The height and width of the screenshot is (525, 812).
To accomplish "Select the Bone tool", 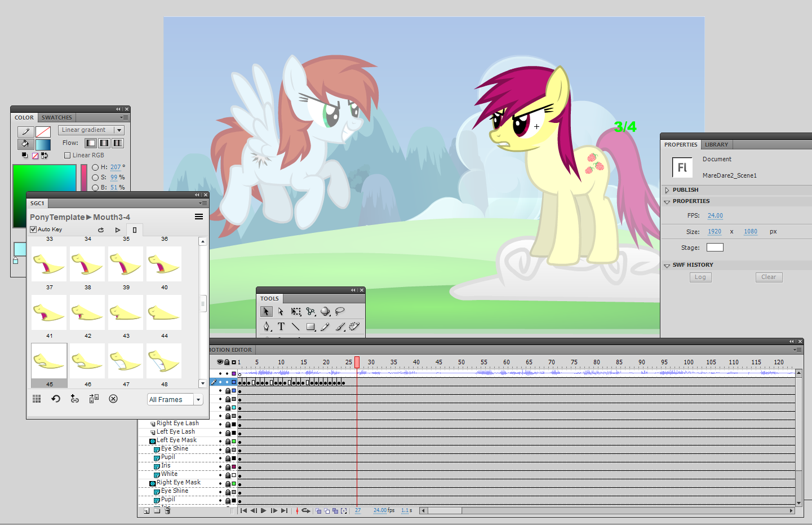I will pos(310,311).
